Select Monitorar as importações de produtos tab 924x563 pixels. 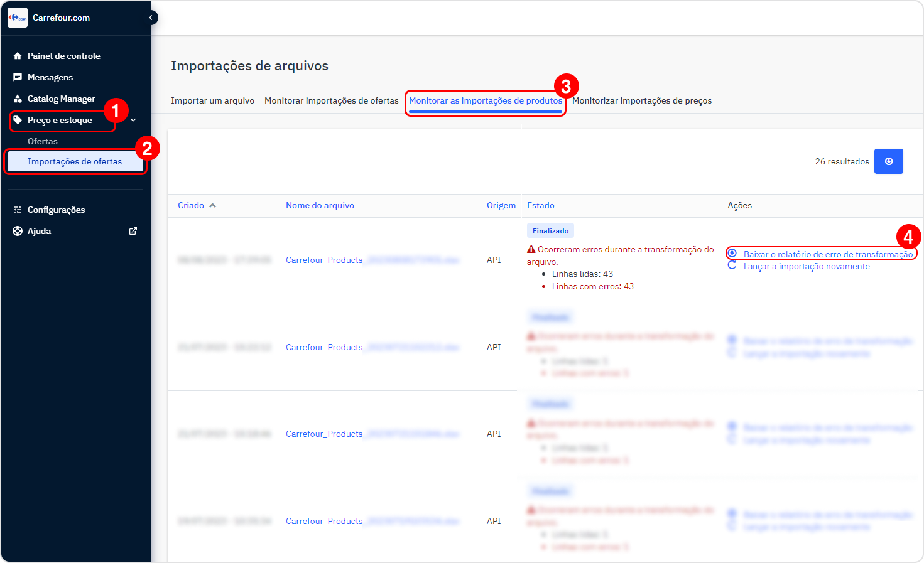pyautogui.click(x=486, y=100)
